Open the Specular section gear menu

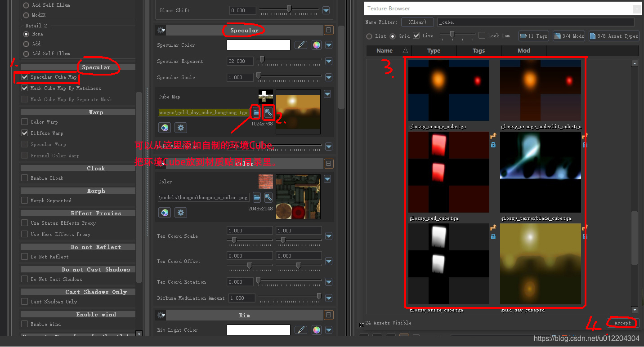(161, 30)
